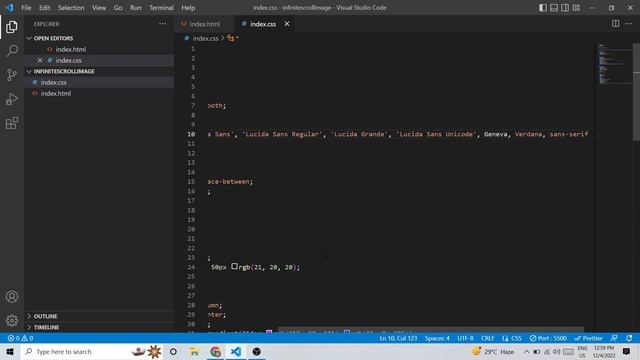Click the Ln 10, Col 123 cursor position
Screen dimensions: 640x360
[x=398, y=338]
